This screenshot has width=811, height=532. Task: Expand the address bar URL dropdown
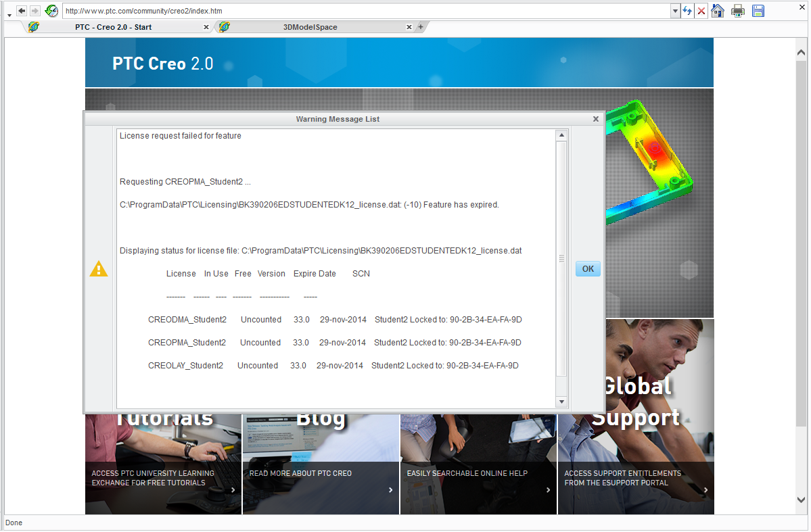pyautogui.click(x=675, y=11)
